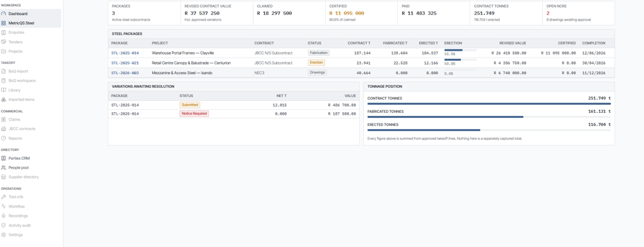Click Mezzanine & Access Steel — Isando
The width and height of the screenshot is (644, 247).
tap(182, 73)
